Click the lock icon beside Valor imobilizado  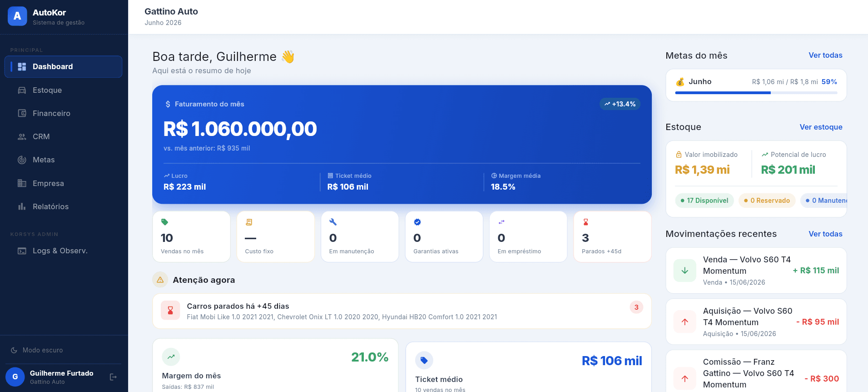pyautogui.click(x=679, y=155)
